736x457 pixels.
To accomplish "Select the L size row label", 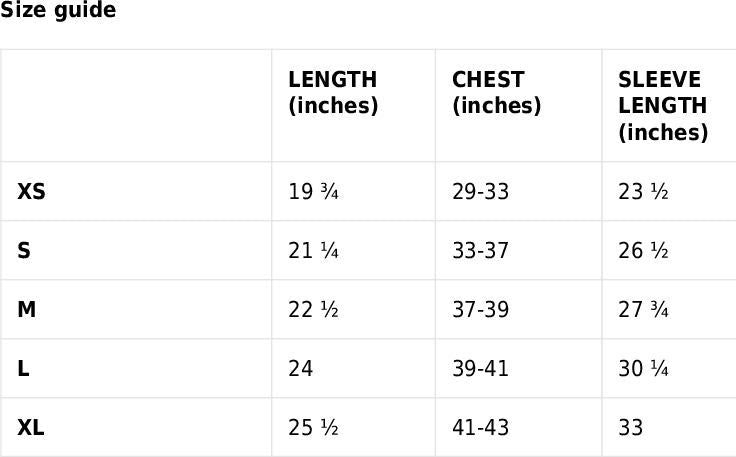I will coord(23,368).
